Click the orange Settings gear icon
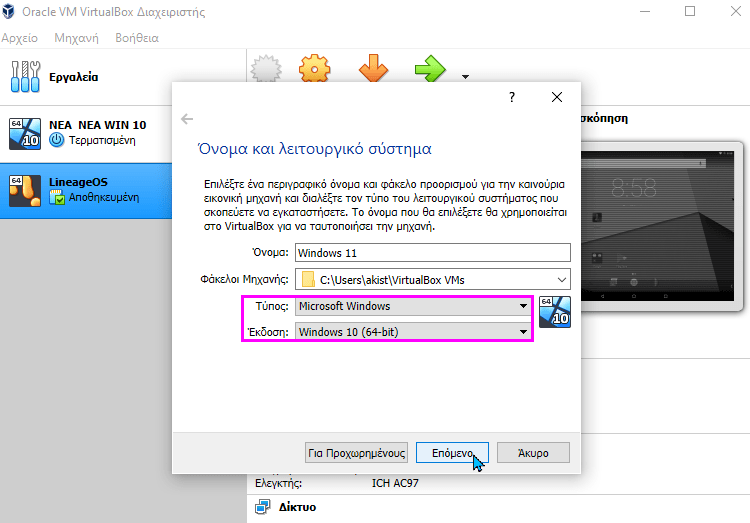Image resolution: width=750 pixels, height=523 pixels. (315, 71)
